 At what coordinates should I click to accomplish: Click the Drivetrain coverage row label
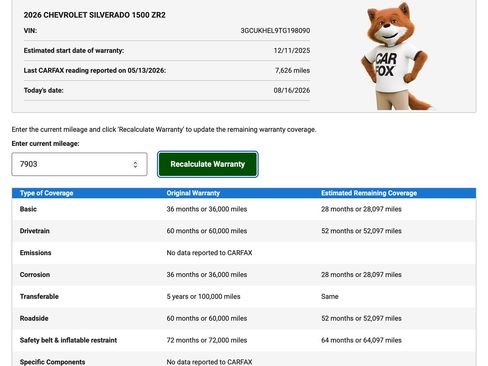[34, 231]
